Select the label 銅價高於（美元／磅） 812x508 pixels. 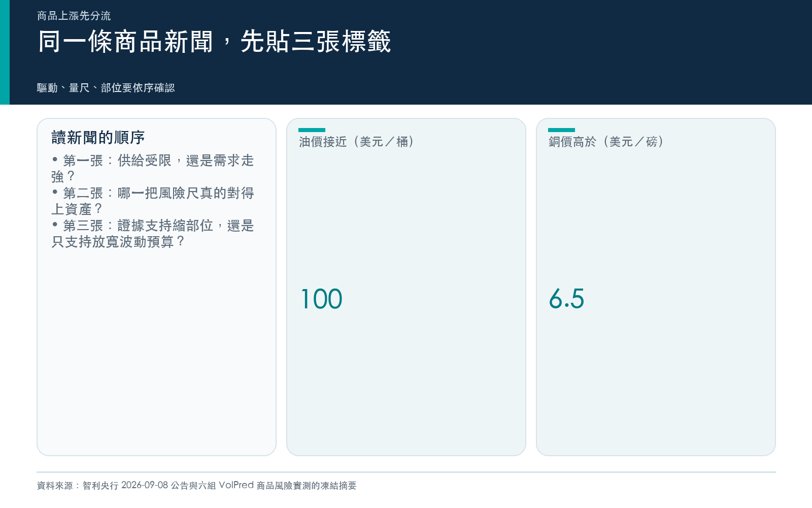coord(607,142)
